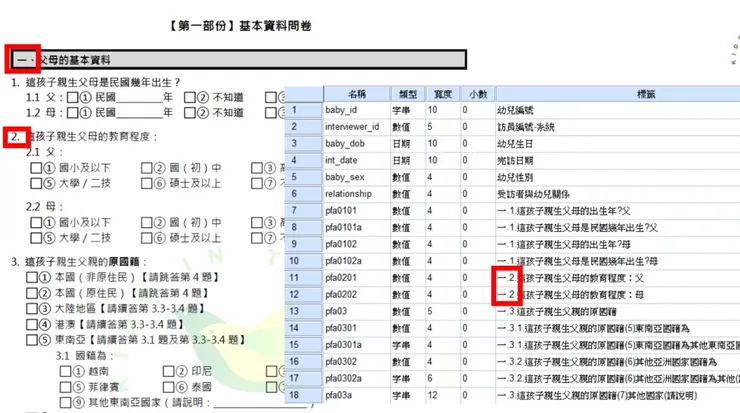Check 民國 option for father's birth year (1.1)
Screen dimensions: 740x413
(x=73, y=98)
